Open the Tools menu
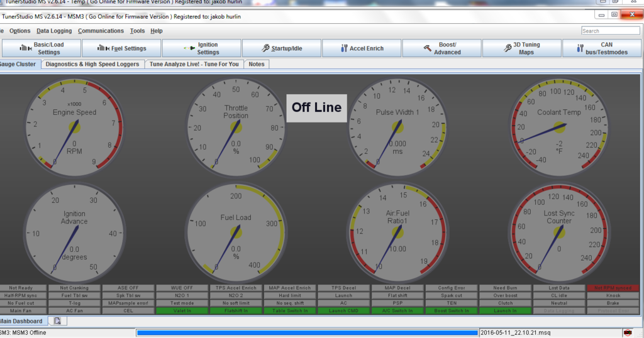This screenshot has height=338, width=644. [x=137, y=31]
